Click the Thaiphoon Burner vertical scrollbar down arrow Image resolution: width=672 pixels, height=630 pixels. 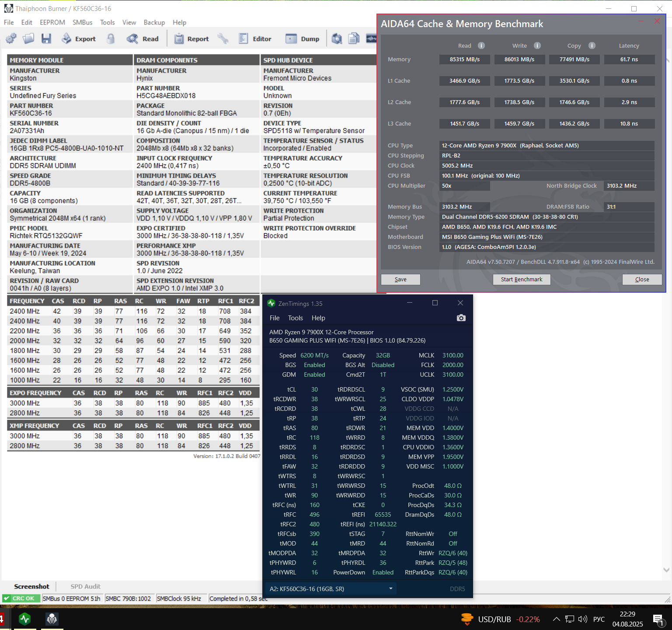(x=666, y=570)
